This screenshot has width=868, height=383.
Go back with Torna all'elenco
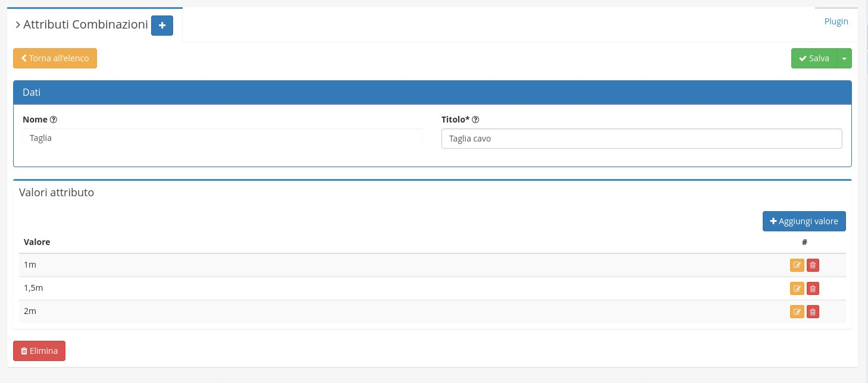click(x=55, y=58)
